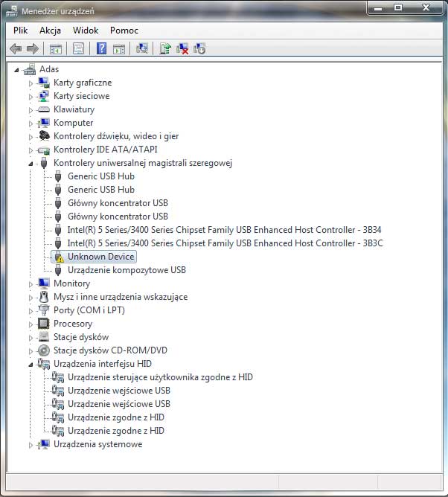This screenshot has height=497, width=448.
Task: Expand the Procesory node
Action: 31,324
